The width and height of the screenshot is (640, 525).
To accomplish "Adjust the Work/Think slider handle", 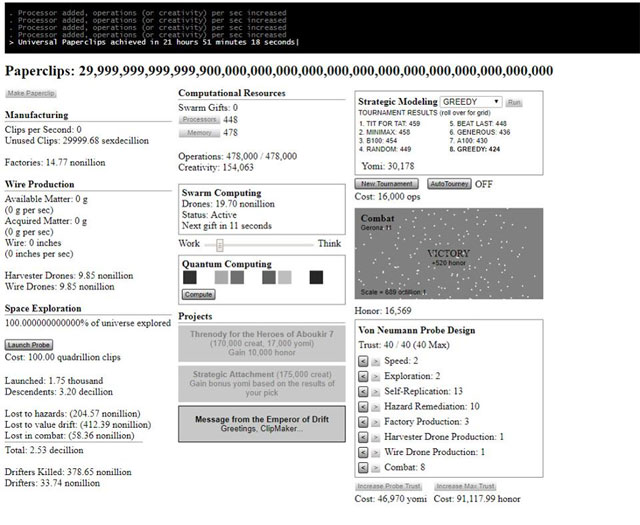I will 220,245.
